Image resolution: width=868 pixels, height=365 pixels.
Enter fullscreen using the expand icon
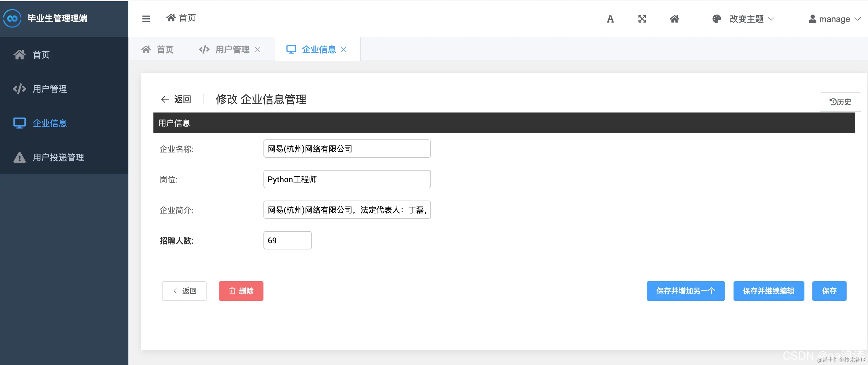642,19
